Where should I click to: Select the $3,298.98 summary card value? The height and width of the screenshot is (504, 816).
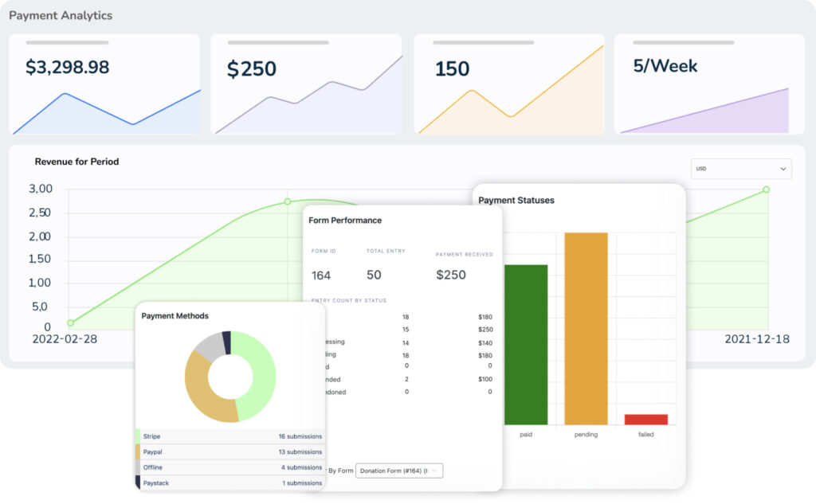[67, 67]
